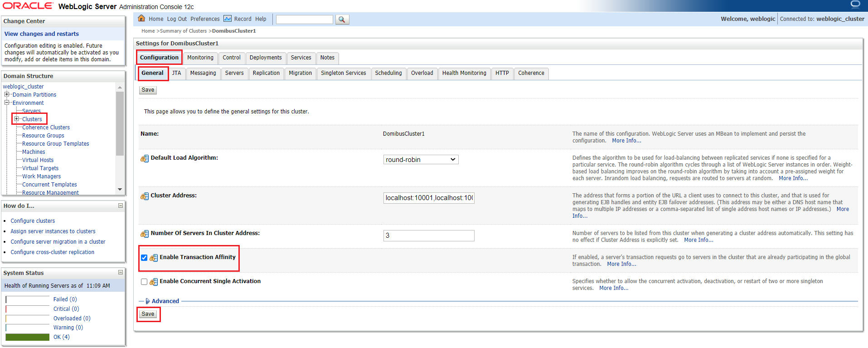The image size is (868, 348).
Task: Click the Home house icon in toolbar
Action: [141, 19]
